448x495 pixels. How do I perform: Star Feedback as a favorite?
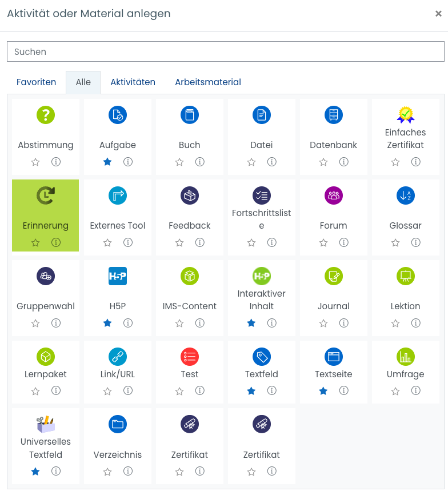[x=179, y=242]
